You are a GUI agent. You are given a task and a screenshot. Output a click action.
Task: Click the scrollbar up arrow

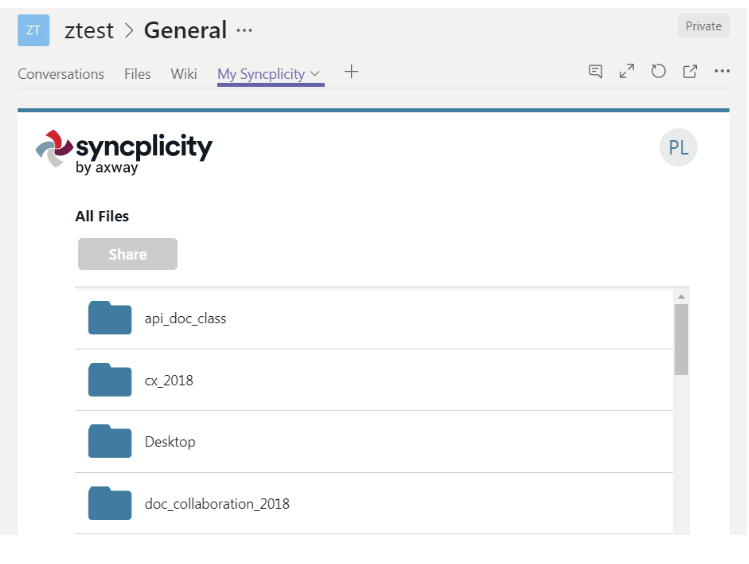click(681, 297)
